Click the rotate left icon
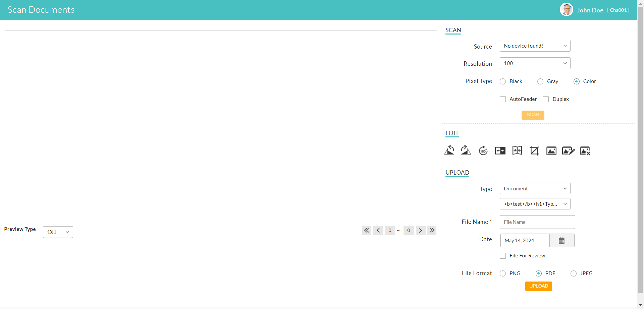This screenshot has height=309, width=644. click(x=449, y=150)
